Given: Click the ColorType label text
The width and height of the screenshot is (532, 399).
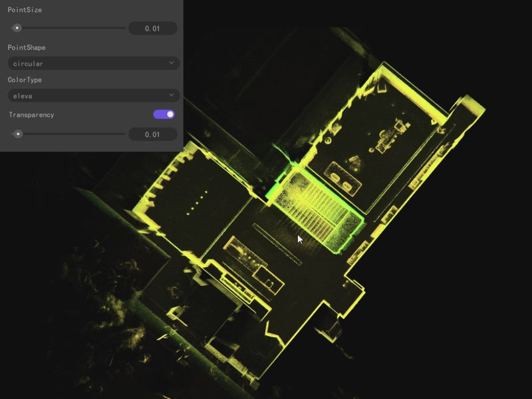Looking at the screenshot, I should [25, 80].
